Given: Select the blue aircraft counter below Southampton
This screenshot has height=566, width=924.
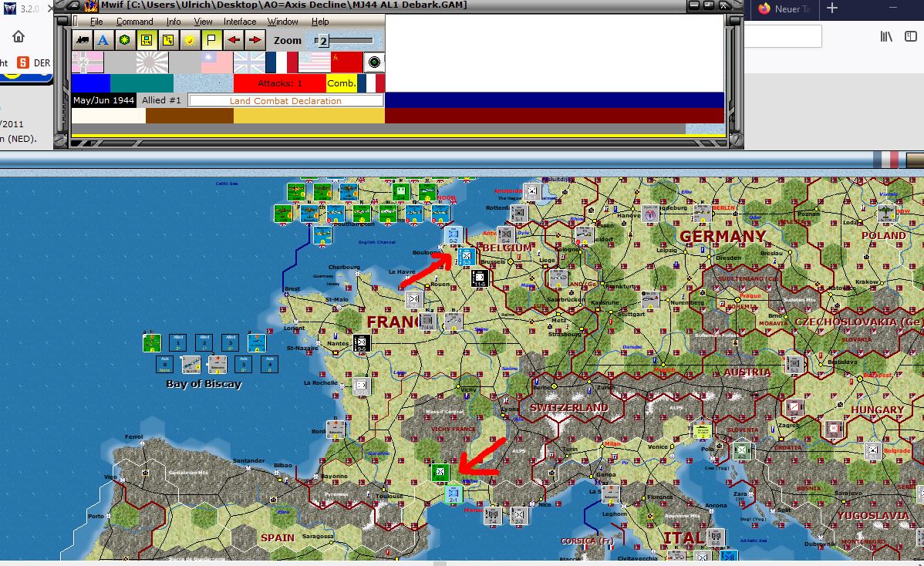Looking at the screenshot, I should tap(322, 235).
